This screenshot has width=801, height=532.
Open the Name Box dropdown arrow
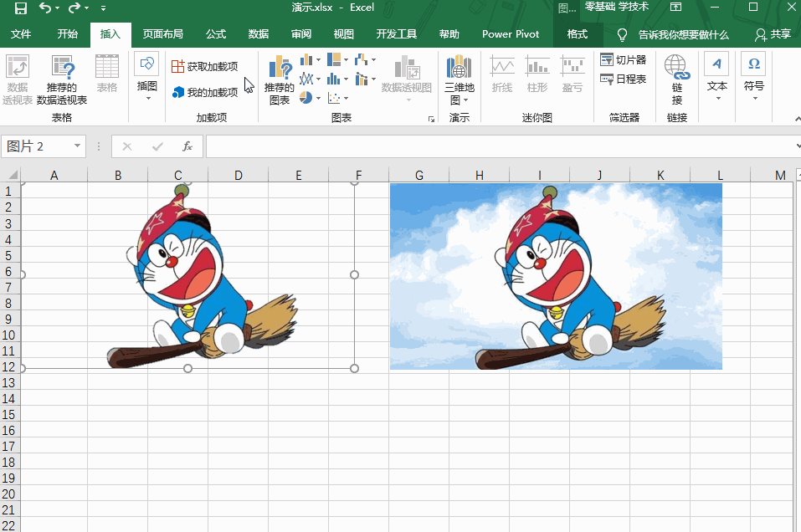coord(77,146)
